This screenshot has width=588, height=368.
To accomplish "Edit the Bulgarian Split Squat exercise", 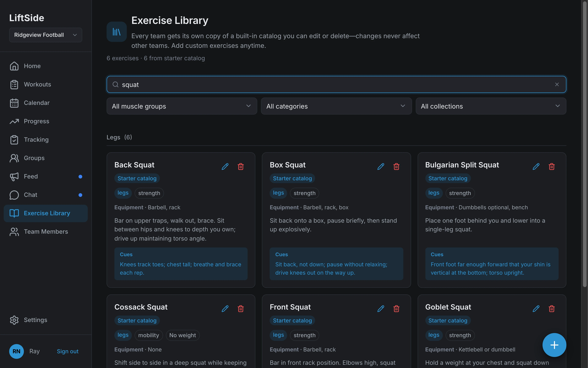I will pyautogui.click(x=536, y=167).
